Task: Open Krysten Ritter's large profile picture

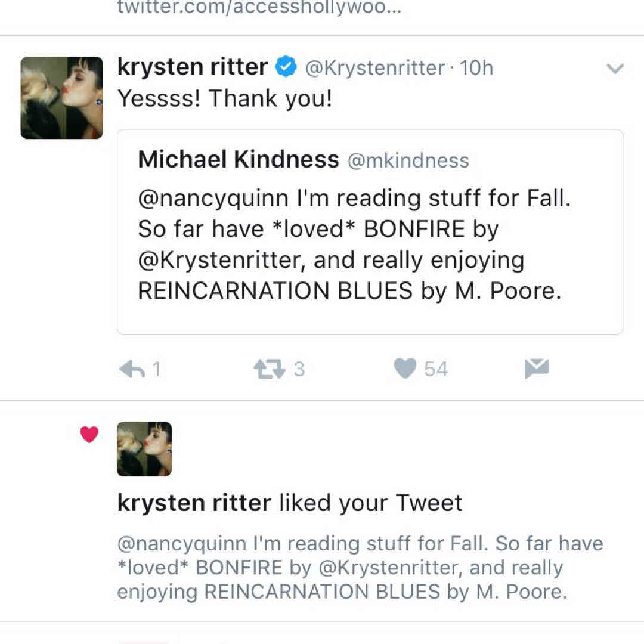Action: pos(61,98)
